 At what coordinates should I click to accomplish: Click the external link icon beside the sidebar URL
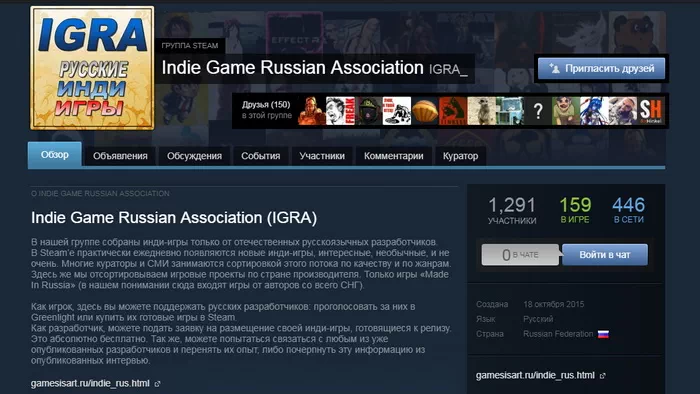[x=603, y=376]
